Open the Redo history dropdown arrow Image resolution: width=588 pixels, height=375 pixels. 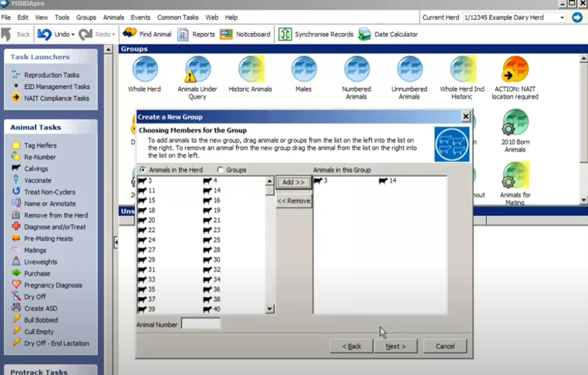(x=114, y=34)
